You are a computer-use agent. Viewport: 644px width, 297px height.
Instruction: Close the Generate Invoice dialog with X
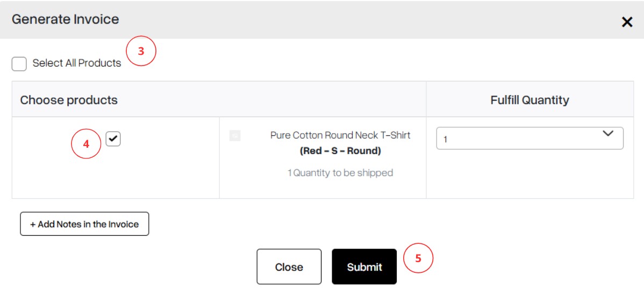click(x=627, y=22)
